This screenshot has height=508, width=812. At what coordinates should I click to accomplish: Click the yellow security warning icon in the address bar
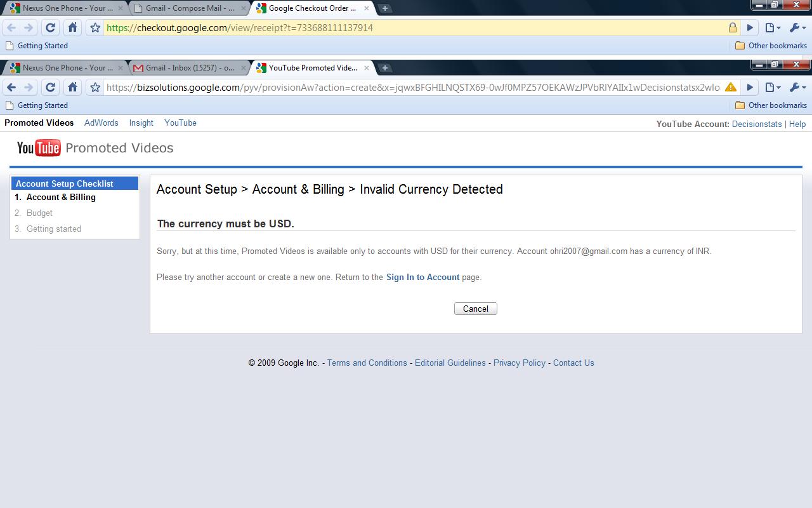click(x=731, y=88)
